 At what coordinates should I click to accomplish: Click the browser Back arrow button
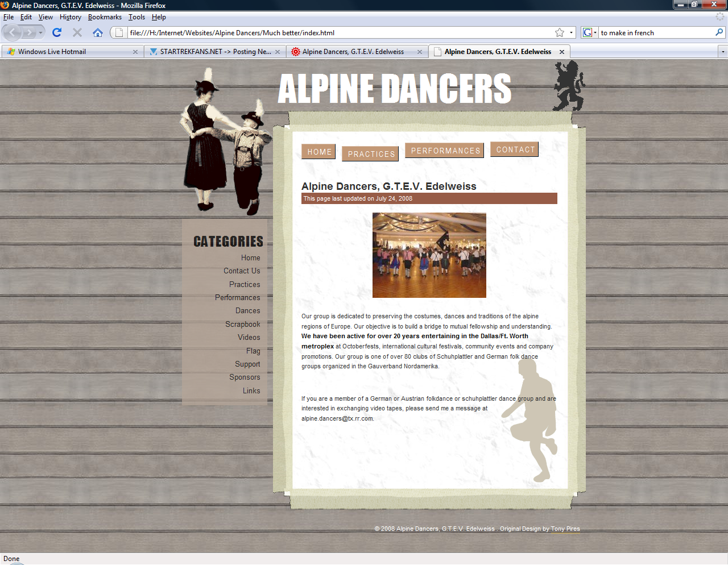pos(13,32)
